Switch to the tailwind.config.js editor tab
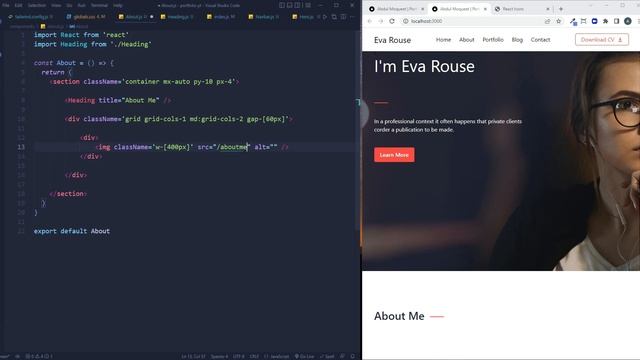 pyautogui.click(x=31, y=17)
